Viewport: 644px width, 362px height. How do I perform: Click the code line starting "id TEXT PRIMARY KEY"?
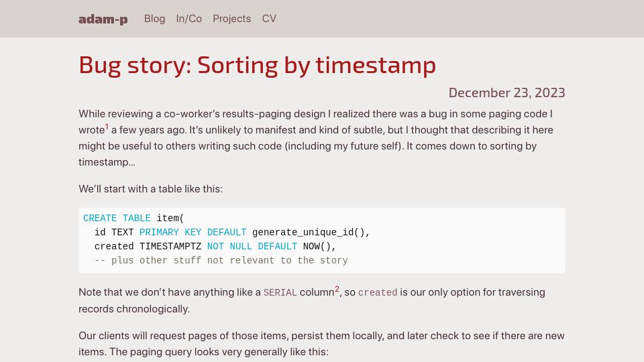coord(232,233)
